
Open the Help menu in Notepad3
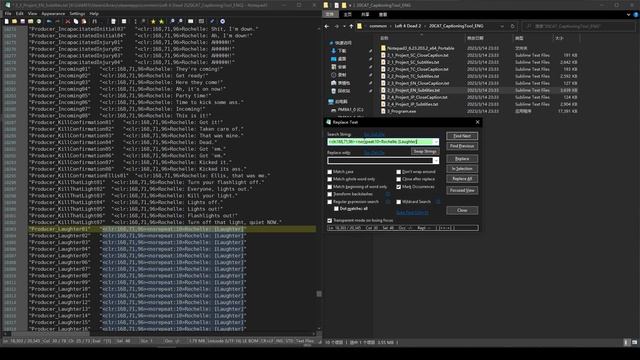click(94, 13)
